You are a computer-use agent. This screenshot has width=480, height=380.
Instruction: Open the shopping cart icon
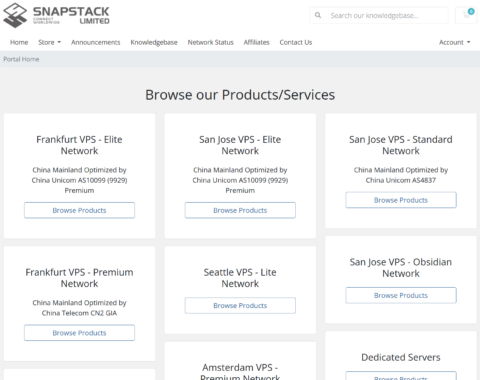(x=467, y=15)
